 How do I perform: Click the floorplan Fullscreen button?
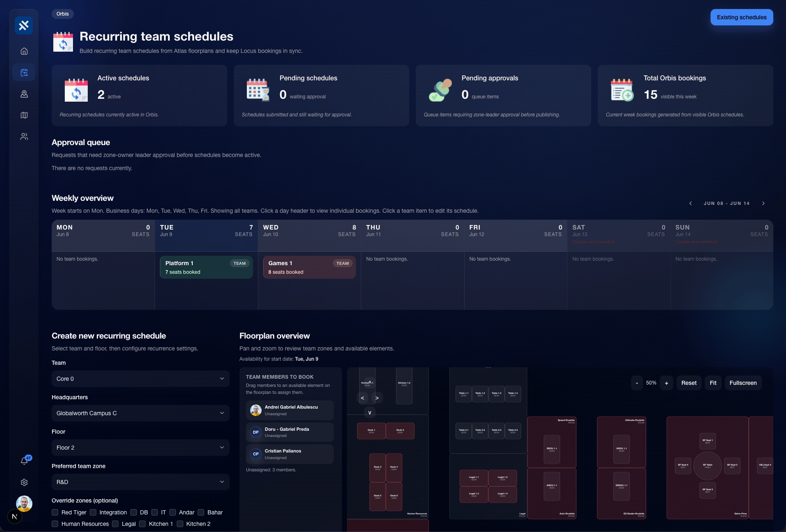[743, 383]
